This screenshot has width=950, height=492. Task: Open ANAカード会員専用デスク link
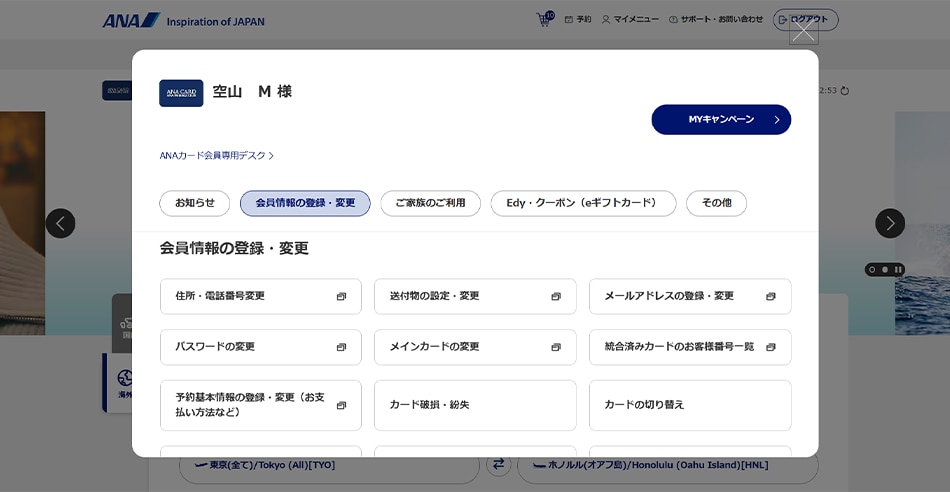[x=216, y=156]
